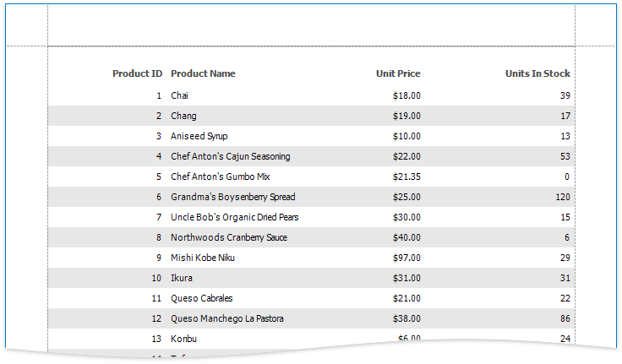Select the Unit Price column header
The image size is (622, 364).
[x=398, y=73]
